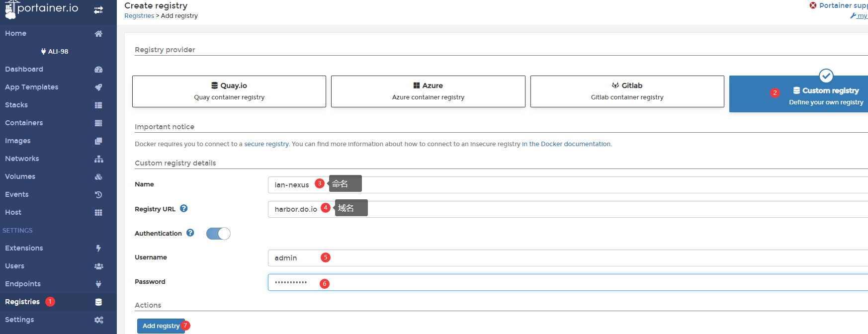This screenshot has width=868, height=334.
Task: Click the Portainer support lifebuoy icon
Action: (813, 5)
